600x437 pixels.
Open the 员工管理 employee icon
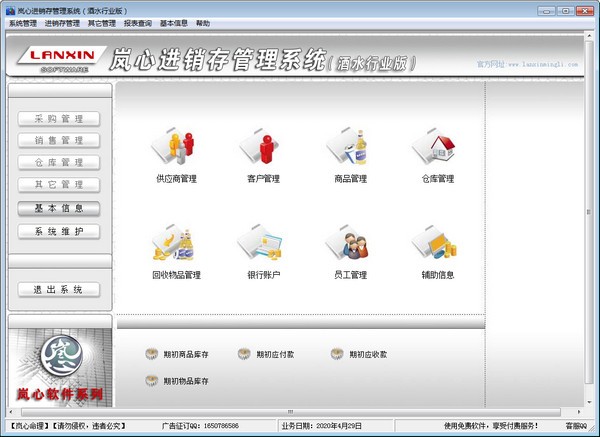(347, 243)
